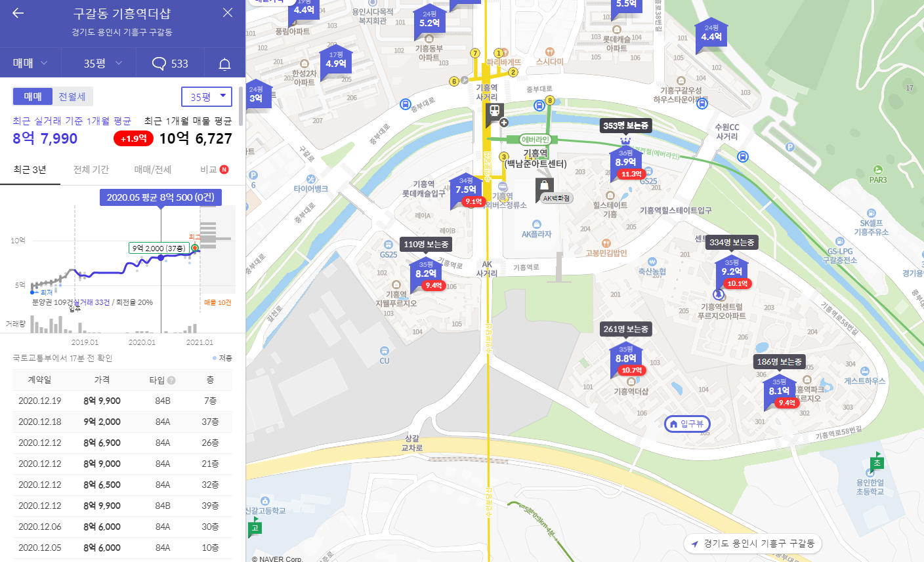Viewport: 924px width, 562px height.
Task: Select the 4.9억 17평 price marker
Action: coord(336,61)
